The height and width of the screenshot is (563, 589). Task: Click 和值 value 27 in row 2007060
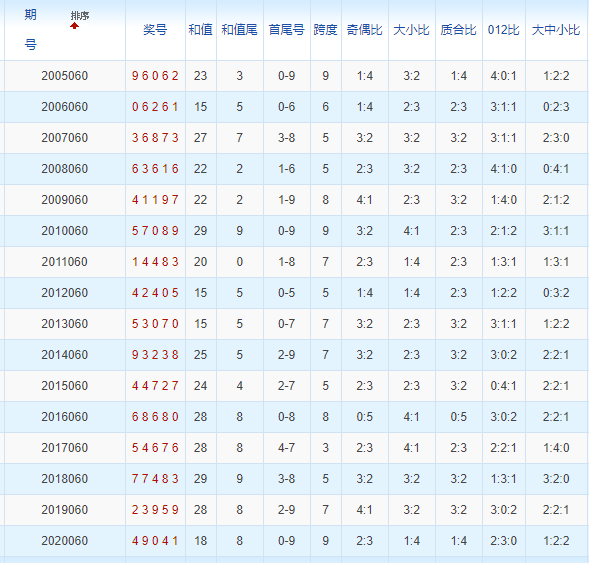click(201, 138)
